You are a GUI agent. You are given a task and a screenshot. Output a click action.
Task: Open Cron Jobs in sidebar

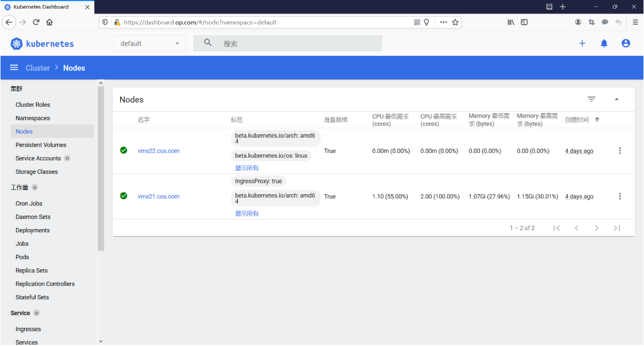[x=29, y=203]
